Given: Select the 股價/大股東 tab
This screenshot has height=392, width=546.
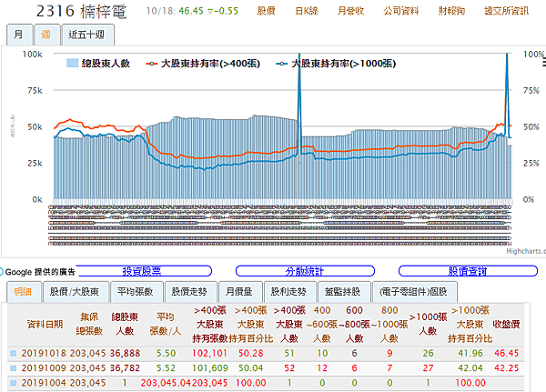Looking at the screenshot, I should 75,292.
